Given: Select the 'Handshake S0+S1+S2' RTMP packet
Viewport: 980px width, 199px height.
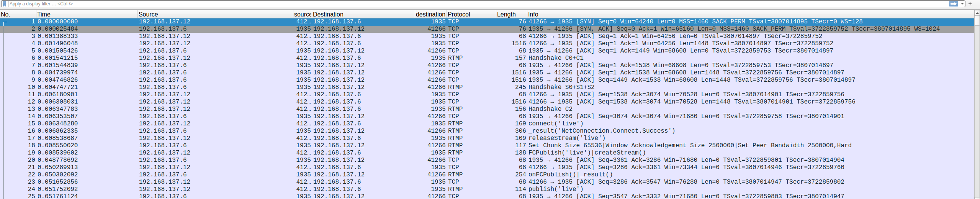Looking at the screenshot, I should [487, 87].
